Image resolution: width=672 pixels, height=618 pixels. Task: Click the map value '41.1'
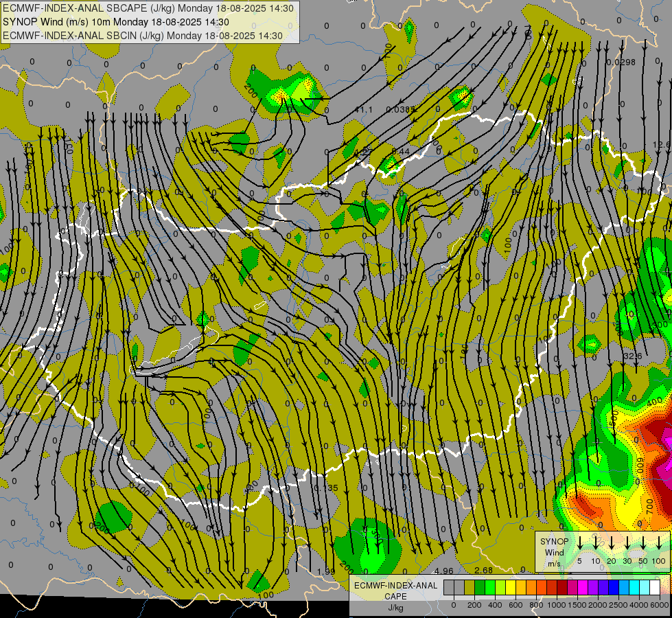[363, 110]
